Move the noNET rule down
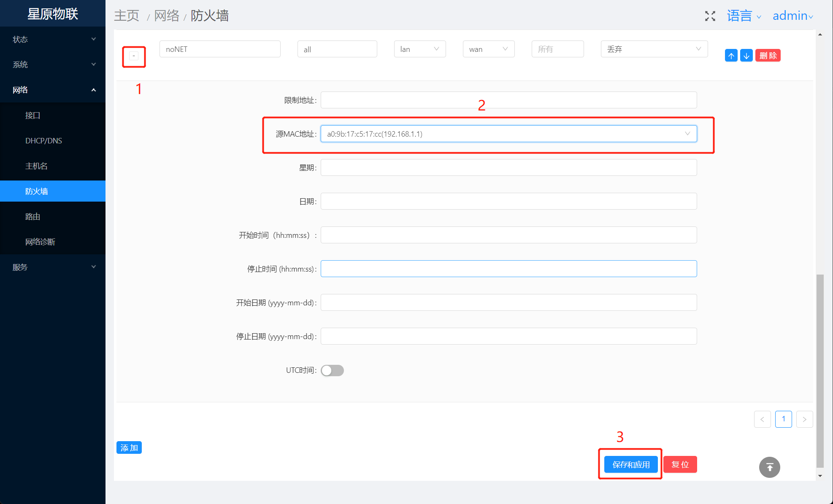The width and height of the screenshot is (833, 504). [746, 56]
